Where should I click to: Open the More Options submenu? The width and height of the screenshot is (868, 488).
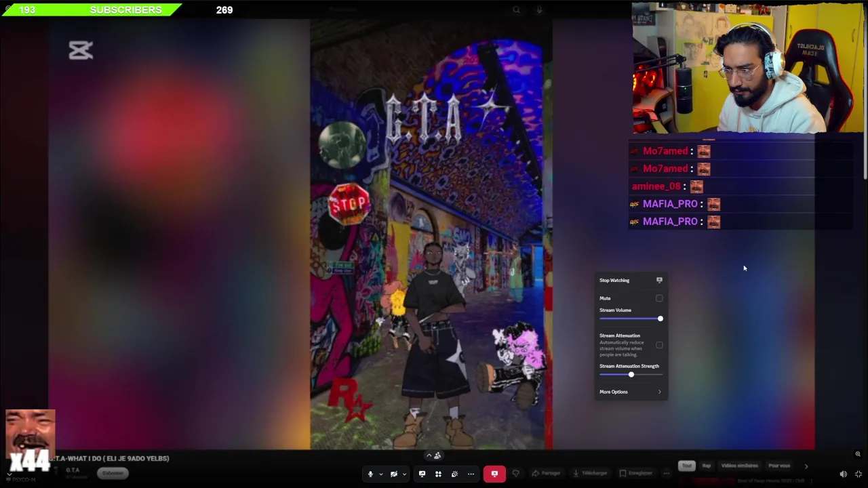click(631, 392)
